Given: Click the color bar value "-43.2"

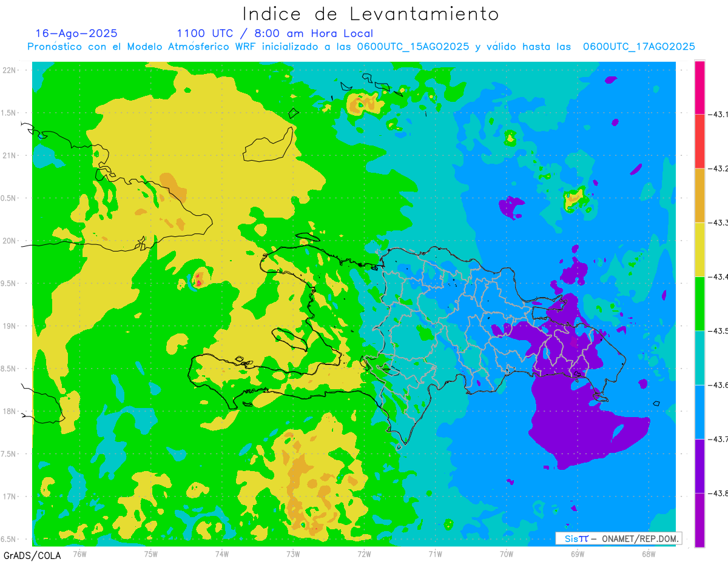Looking at the screenshot, I should click(718, 169).
